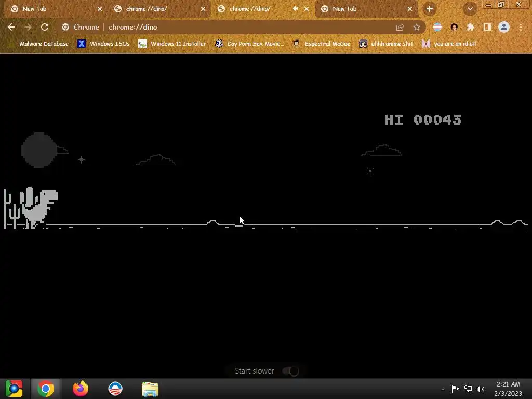Select the third chrome://dino/ tab with audio

click(x=258, y=9)
